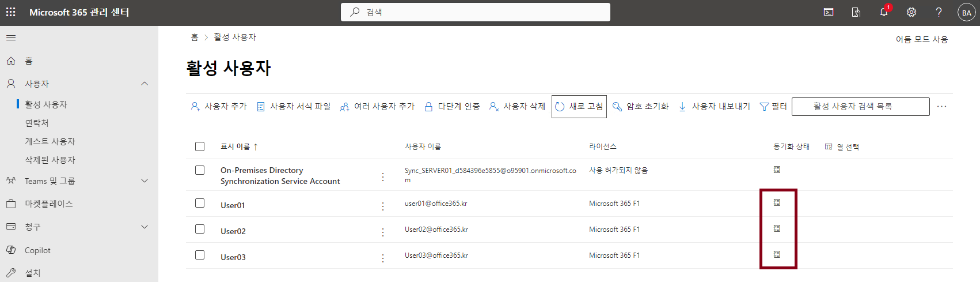Click 사용자 삭제 button
This screenshot has height=282, width=980.
click(x=517, y=107)
